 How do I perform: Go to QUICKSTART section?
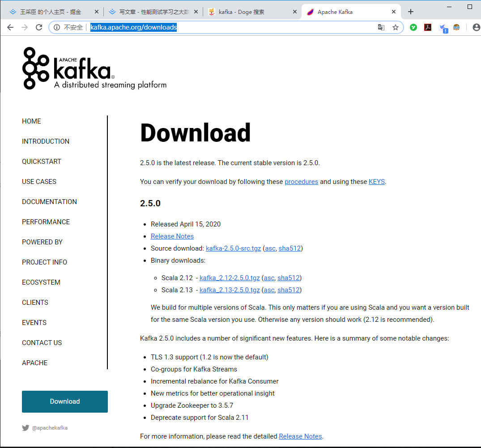pyautogui.click(x=42, y=162)
